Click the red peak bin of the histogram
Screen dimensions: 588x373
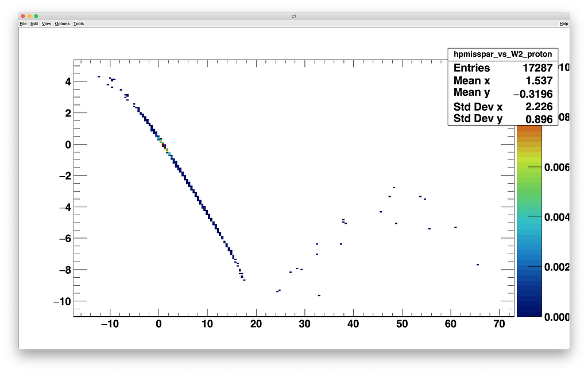(163, 145)
